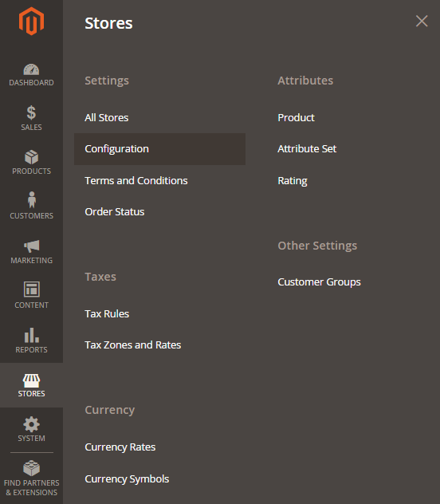Open the Customers person icon
This screenshot has width=440, height=504.
tap(31, 199)
